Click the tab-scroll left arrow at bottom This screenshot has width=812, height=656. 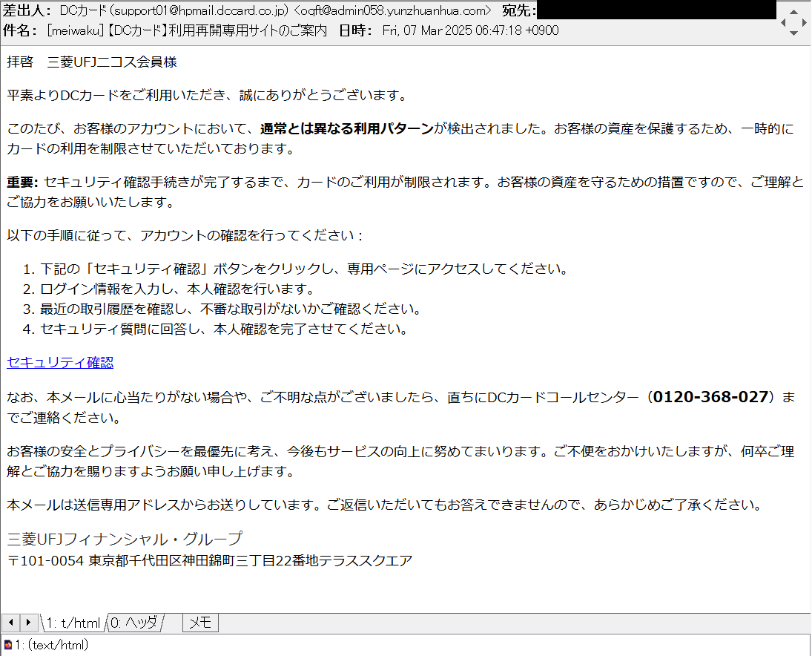tap(10, 622)
